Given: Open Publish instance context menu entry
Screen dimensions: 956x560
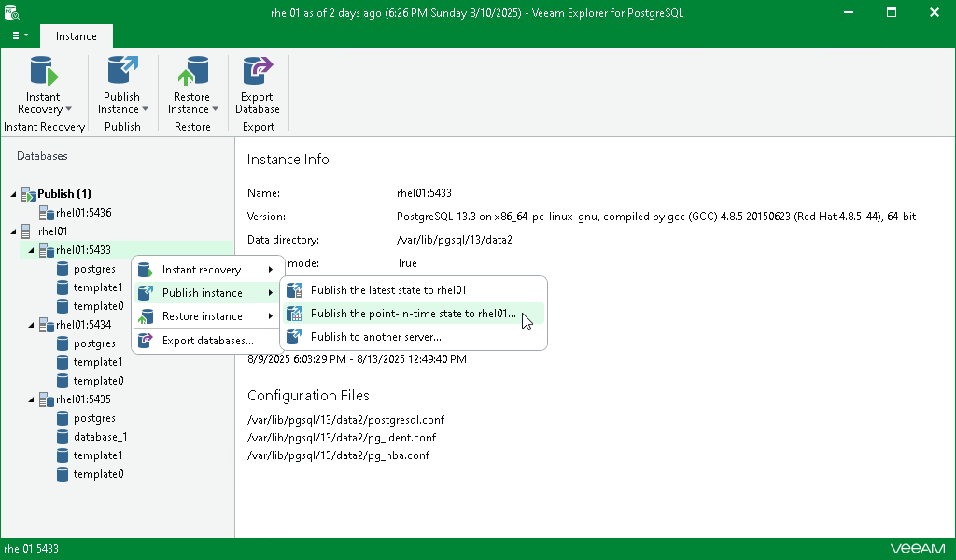Looking at the screenshot, I should click(x=208, y=293).
